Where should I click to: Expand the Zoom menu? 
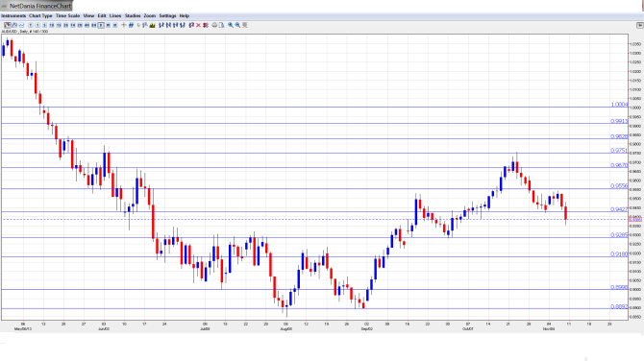click(x=150, y=16)
